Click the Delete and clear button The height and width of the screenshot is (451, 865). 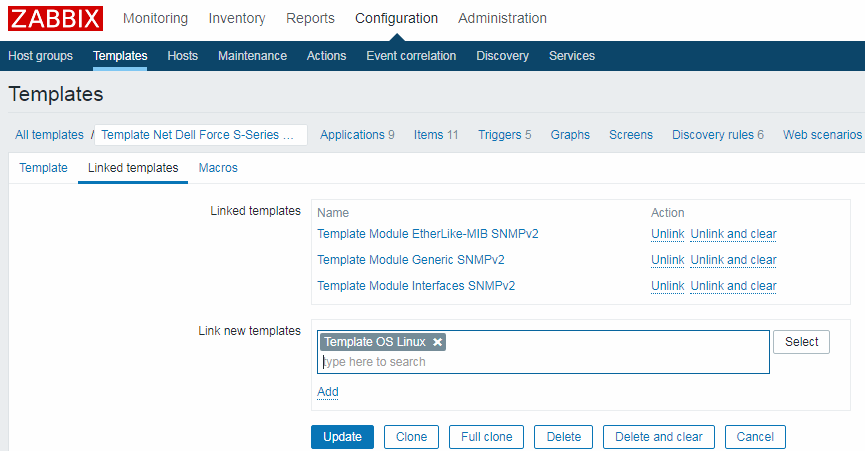click(x=659, y=437)
